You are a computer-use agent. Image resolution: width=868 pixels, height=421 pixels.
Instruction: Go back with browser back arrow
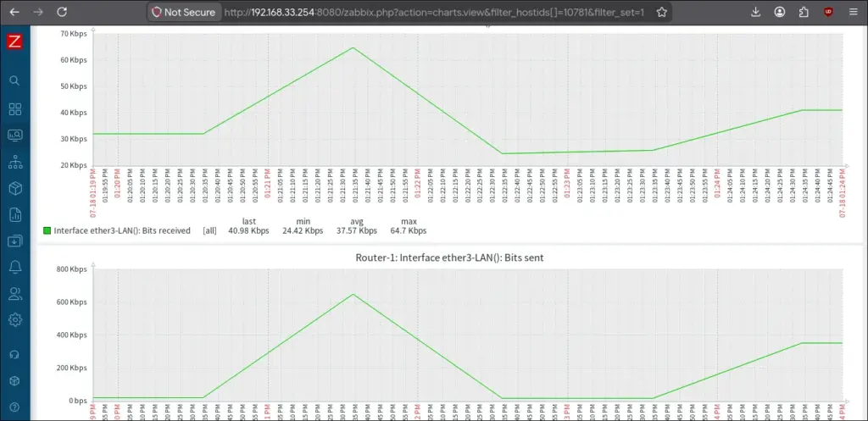pos(14,12)
